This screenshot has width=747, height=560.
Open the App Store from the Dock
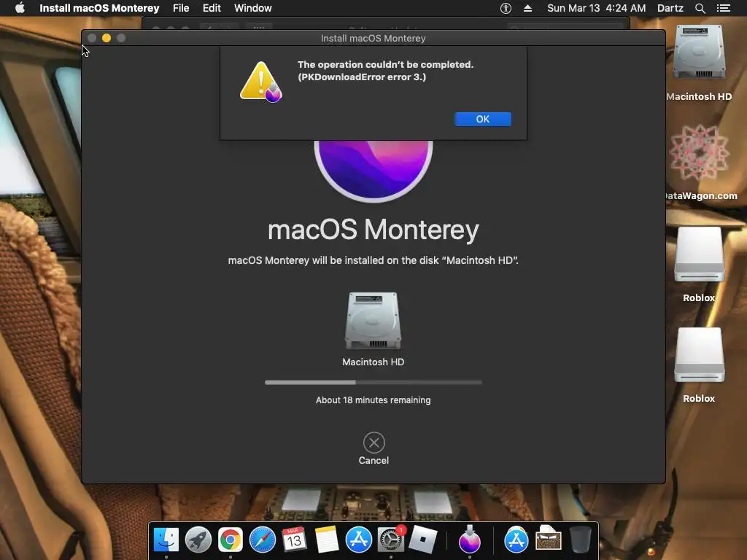[358, 540]
